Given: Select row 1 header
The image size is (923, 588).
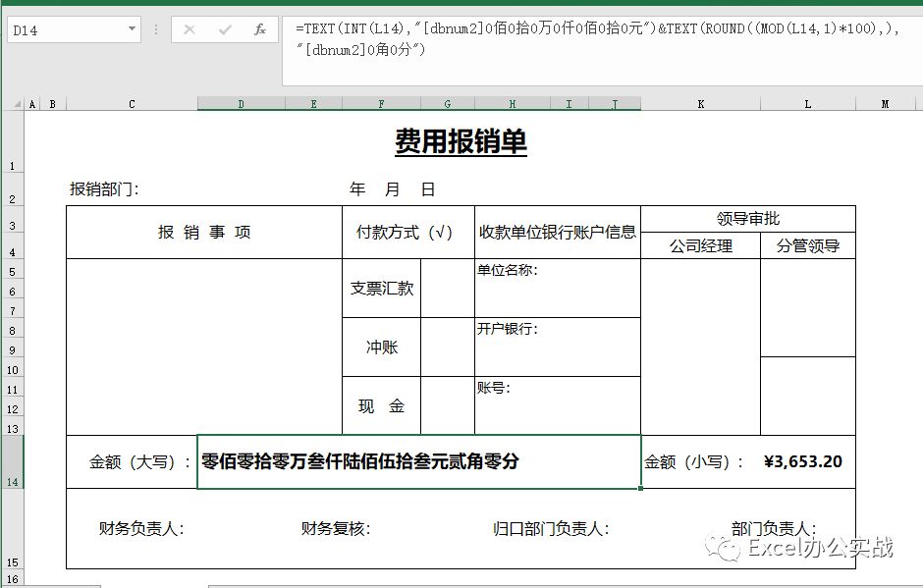Looking at the screenshot, I should (12, 142).
